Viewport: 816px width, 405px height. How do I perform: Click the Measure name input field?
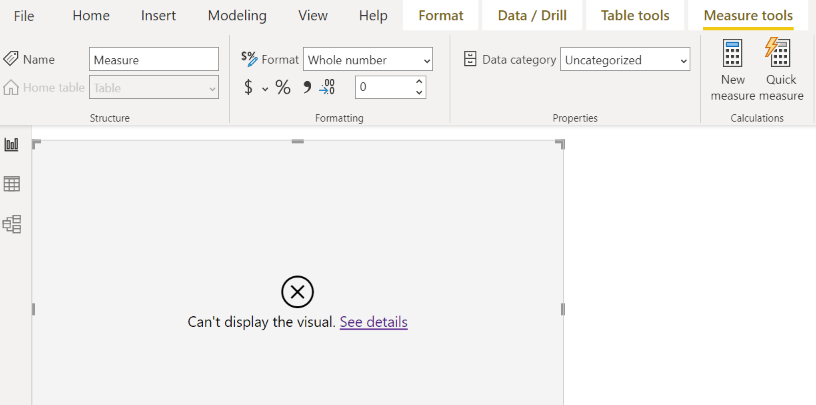[154, 59]
